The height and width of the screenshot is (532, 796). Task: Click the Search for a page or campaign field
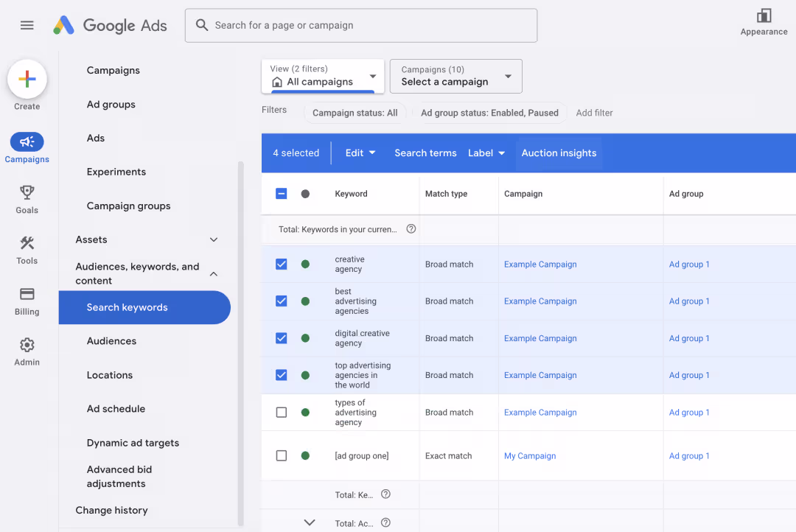[361, 25]
